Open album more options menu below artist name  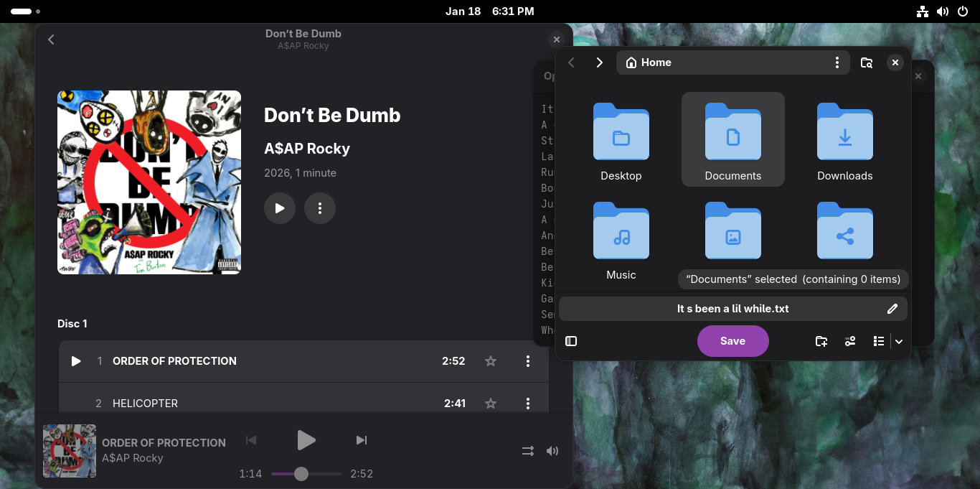(x=320, y=208)
